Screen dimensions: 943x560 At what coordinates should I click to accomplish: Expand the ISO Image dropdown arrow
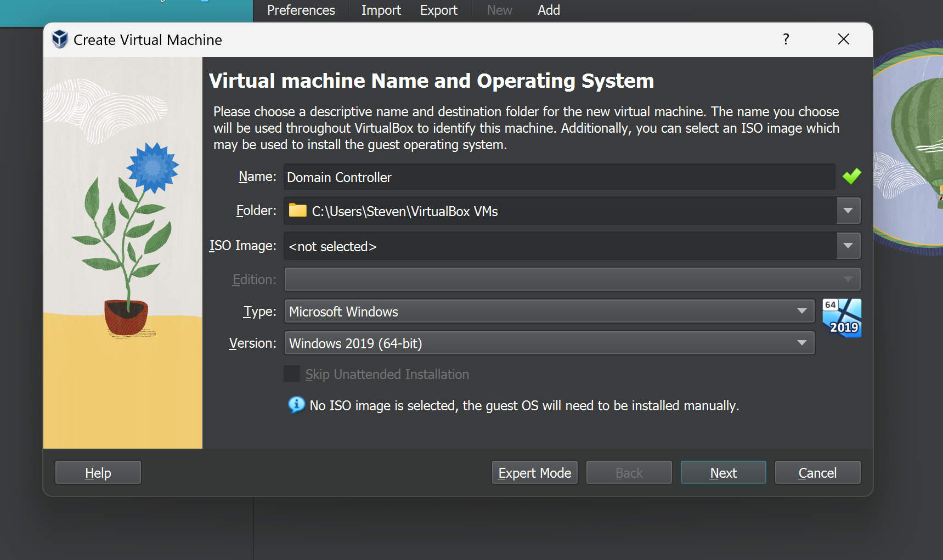pyautogui.click(x=848, y=246)
